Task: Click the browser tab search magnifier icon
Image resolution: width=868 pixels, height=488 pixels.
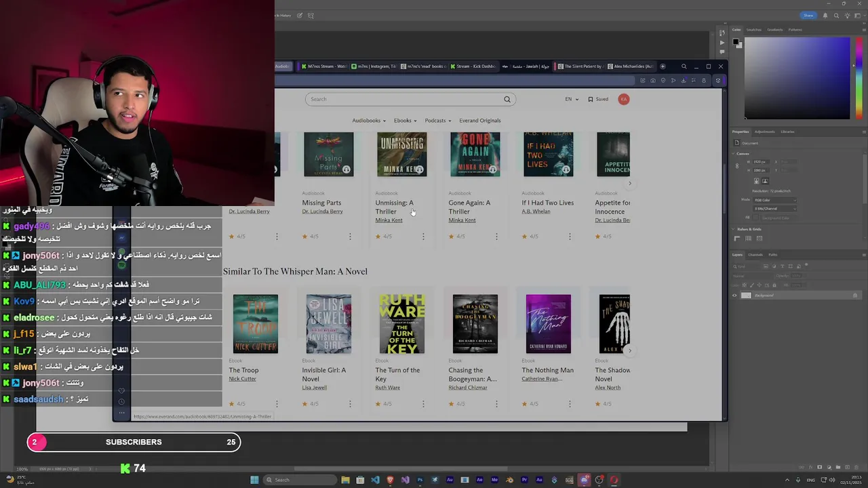Action: tap(684, 66)
